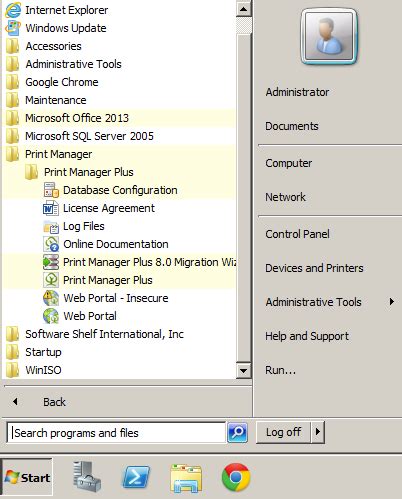Click the Start button
The width and height of the screenshot is (402, 499).
(27, 477)
